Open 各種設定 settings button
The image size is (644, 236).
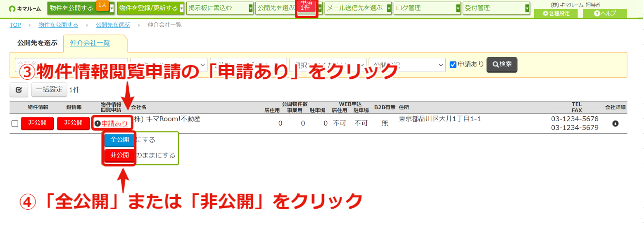(556, 14)
